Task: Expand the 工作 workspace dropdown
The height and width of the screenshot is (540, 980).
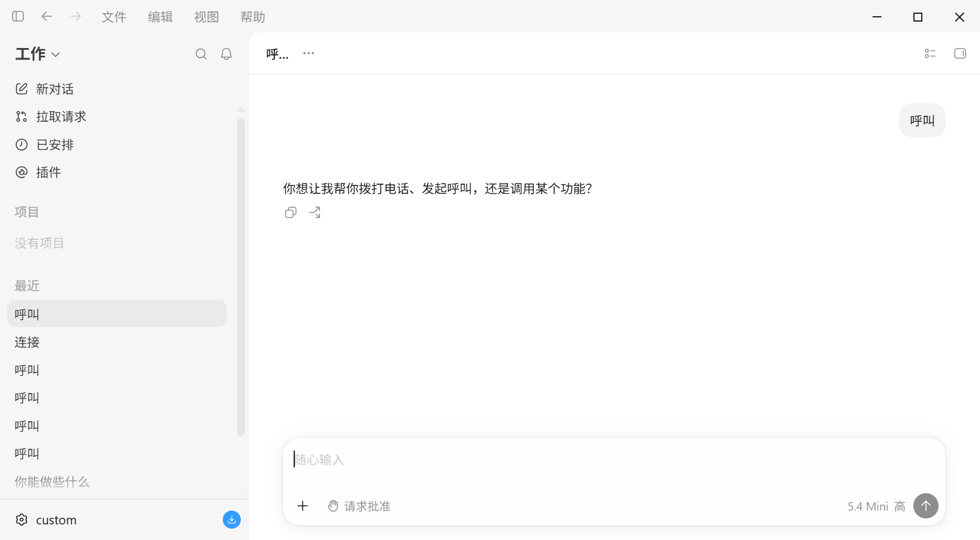Action: click(38, 54)
